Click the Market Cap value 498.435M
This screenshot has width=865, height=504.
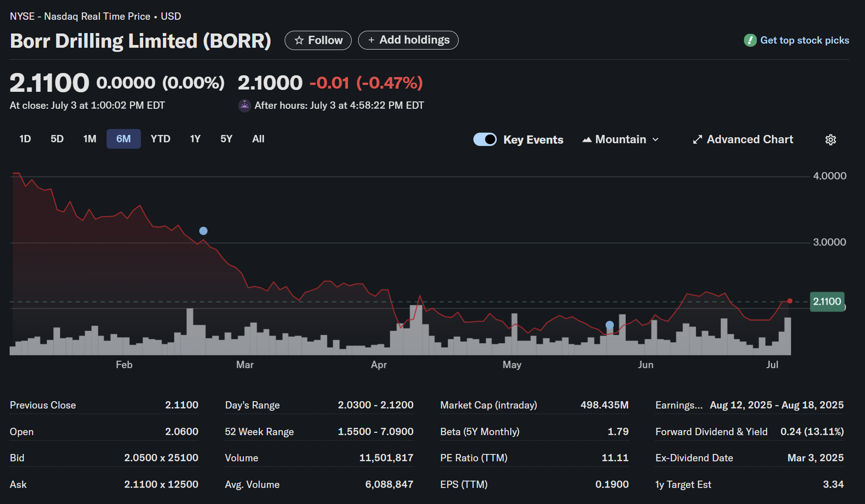point(605,405)
